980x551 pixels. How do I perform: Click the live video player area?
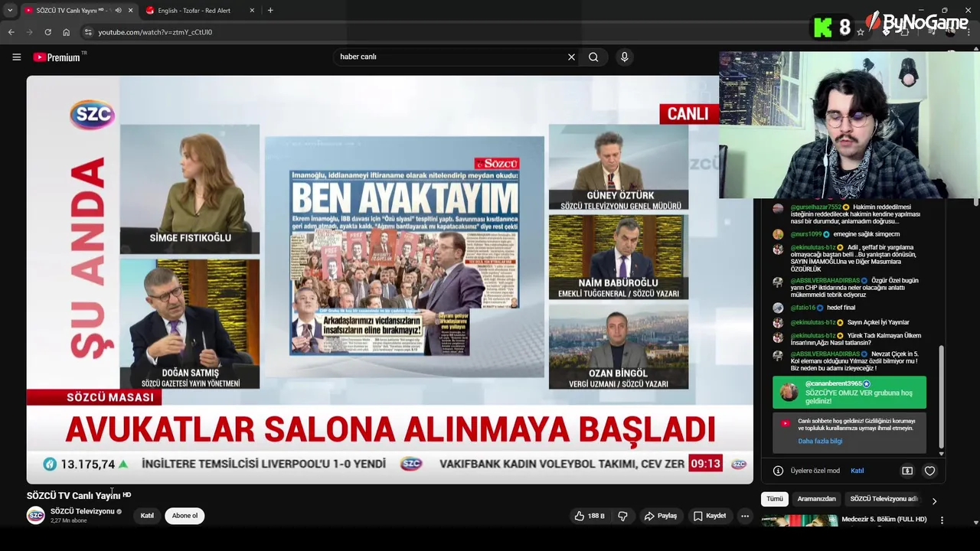click(390, 279)
